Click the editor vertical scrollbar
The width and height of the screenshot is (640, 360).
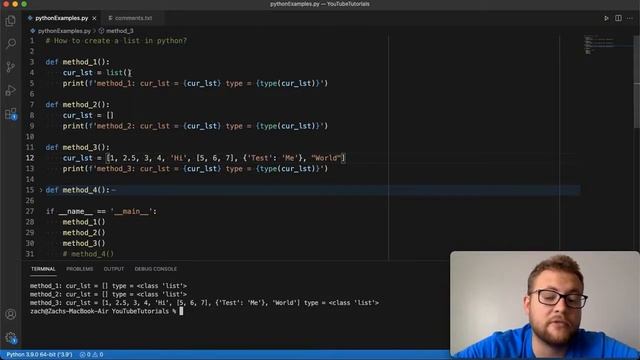(x=637, y=82)
